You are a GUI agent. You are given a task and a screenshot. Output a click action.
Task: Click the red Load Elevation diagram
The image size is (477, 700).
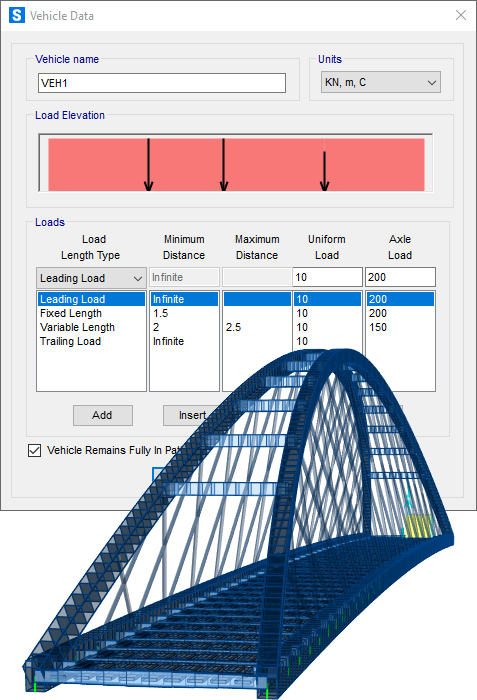236,164
